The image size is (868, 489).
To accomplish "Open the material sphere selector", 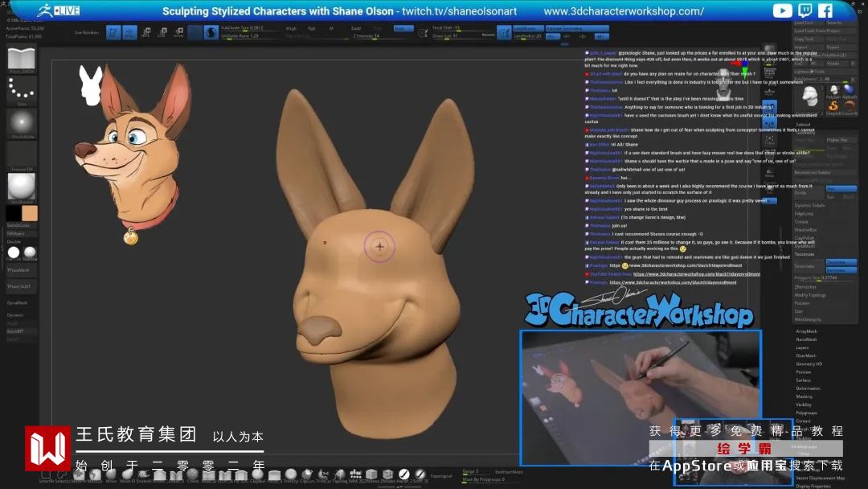I will pyautogui.click(x=22, y=187).
